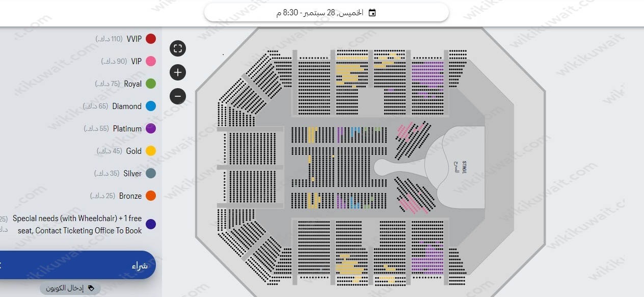Image resolution: width=644 pixels, height=297 pixels.
Task: Select the blue Diamond color dot
Action: coord(151,106)
